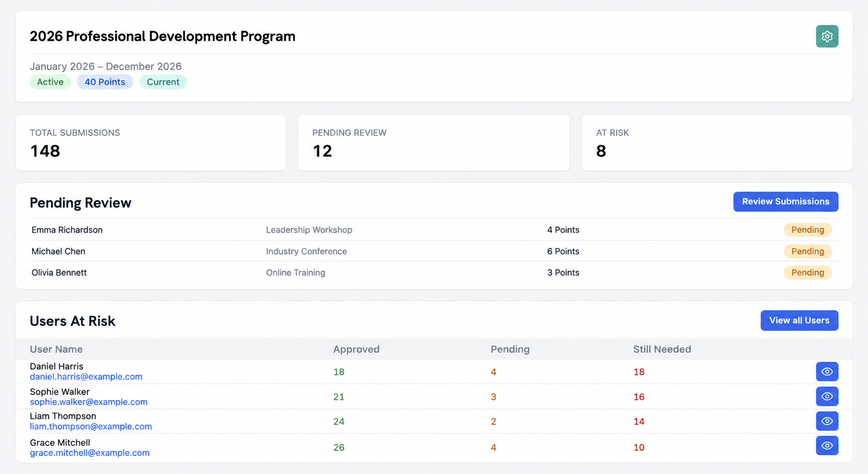The width and height of the screenshot is (868, 474).
Task: Click the View all Users button
Action: click(x=799, y=321)
